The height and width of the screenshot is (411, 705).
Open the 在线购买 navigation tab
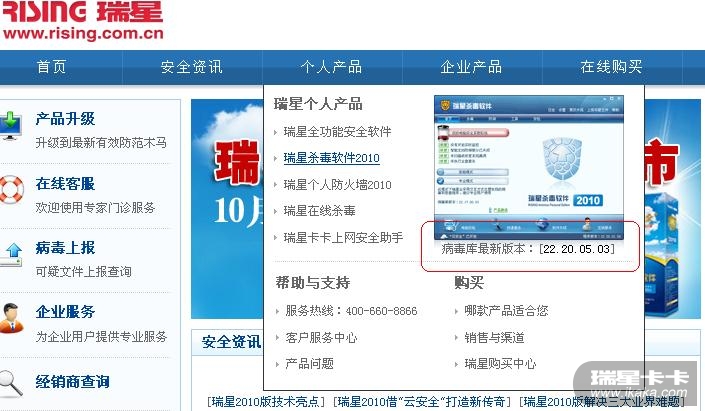611,67
